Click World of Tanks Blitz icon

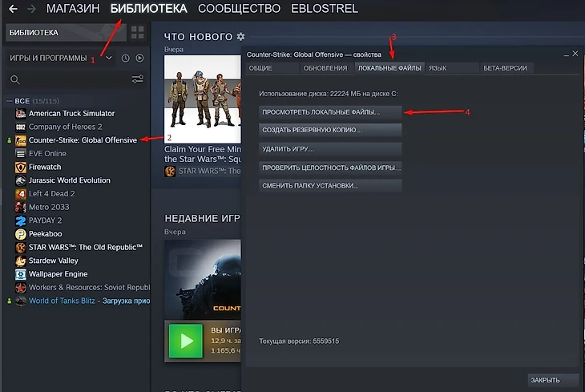coord(21,301)
